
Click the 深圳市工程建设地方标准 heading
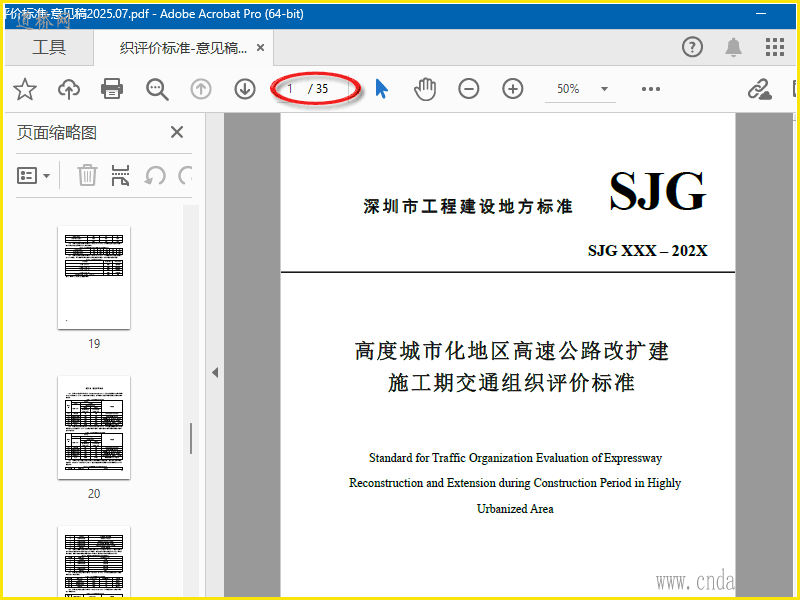468,206
